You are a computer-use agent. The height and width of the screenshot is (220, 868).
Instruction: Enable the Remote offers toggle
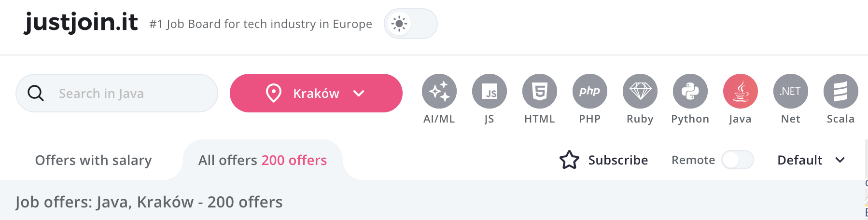[x=737, y=160]
